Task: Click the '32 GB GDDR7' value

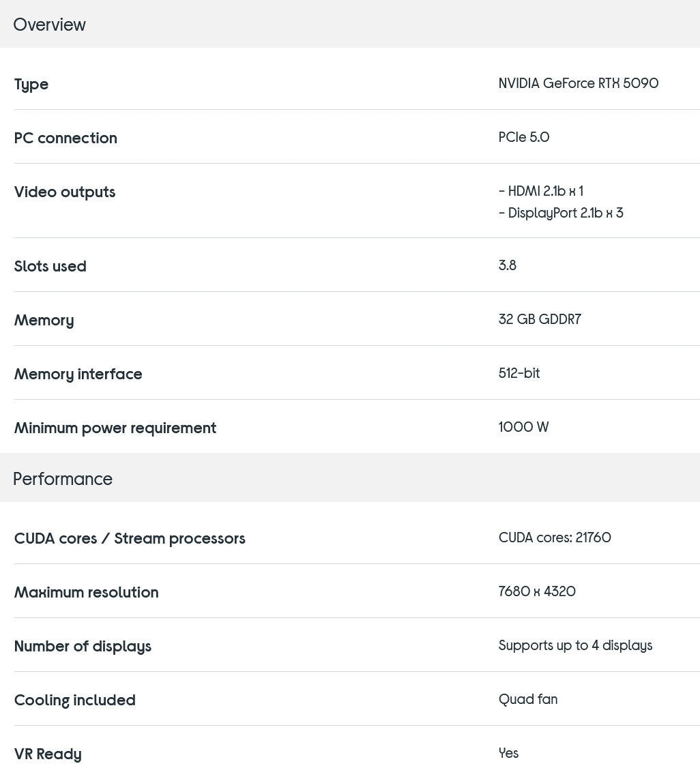Action: coord(540,319)
